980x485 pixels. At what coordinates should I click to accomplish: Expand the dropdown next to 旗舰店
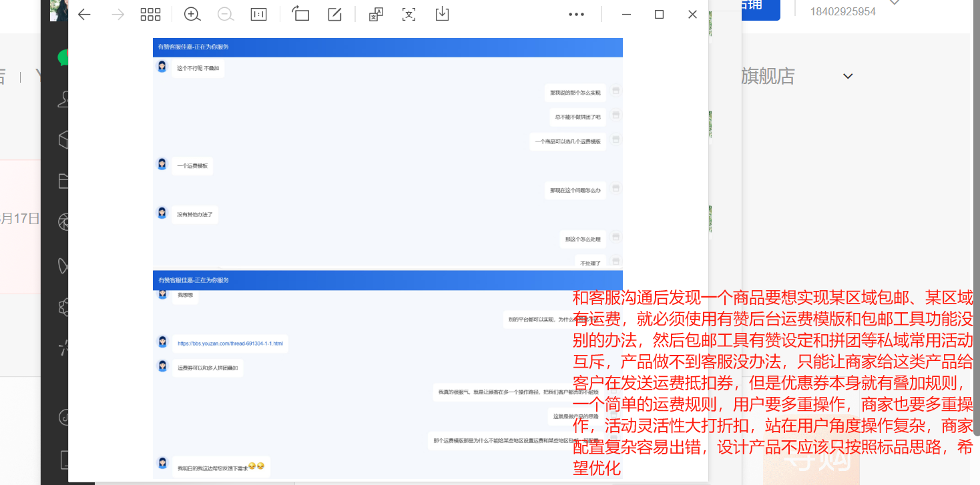click(x=848, y=77)
